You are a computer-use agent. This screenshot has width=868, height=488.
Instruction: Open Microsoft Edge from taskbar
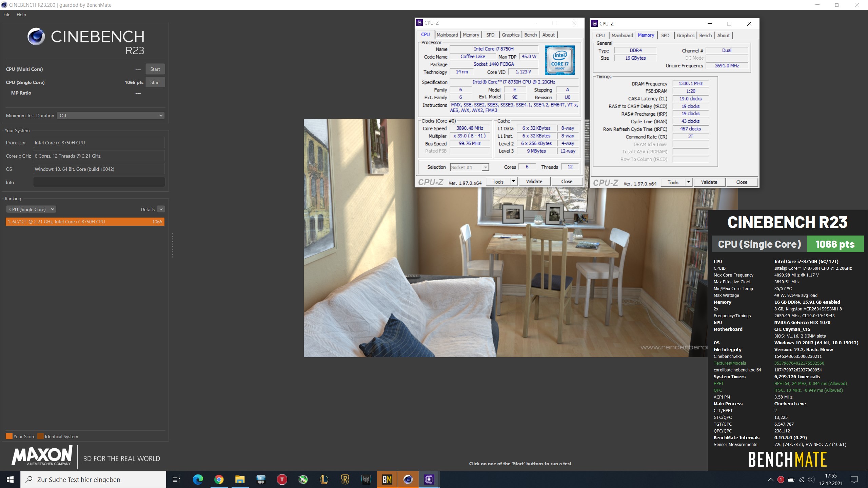198,480
